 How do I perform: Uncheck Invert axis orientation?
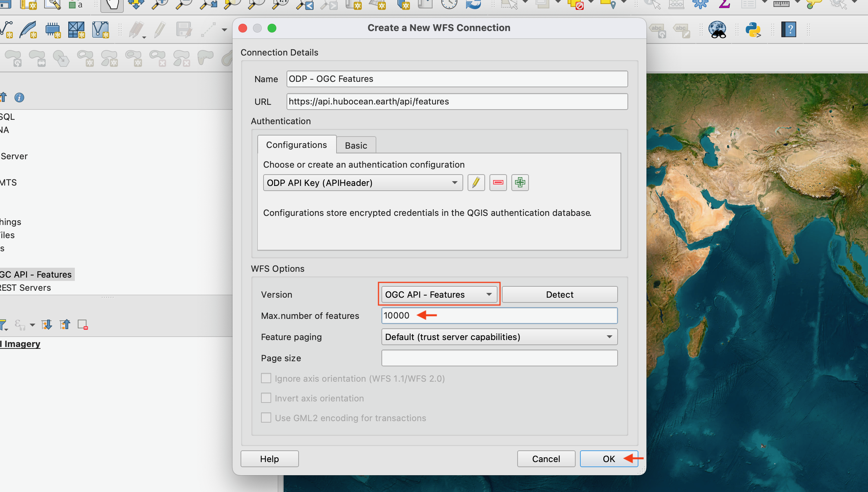tap(266, 398)
